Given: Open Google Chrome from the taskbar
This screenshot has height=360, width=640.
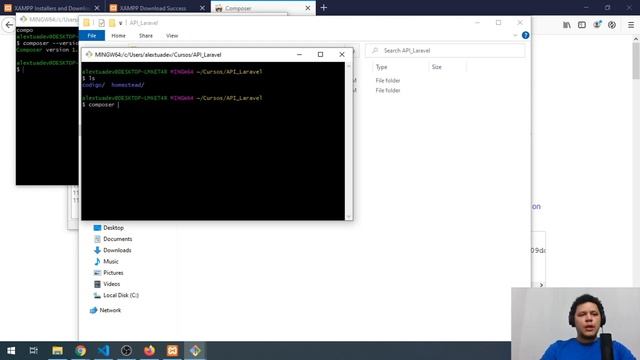Looking at the screenshot, I should click(80, 351).
